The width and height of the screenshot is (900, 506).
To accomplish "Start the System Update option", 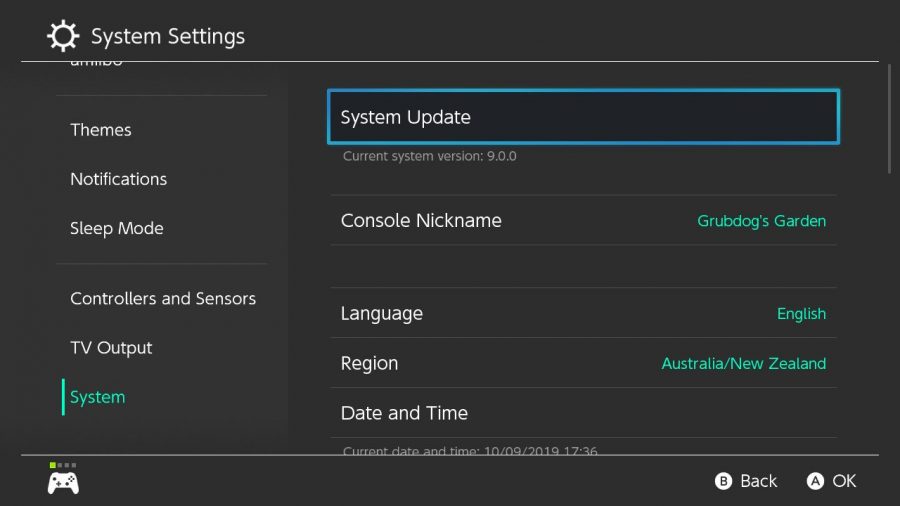I will [x=583, y=117].
